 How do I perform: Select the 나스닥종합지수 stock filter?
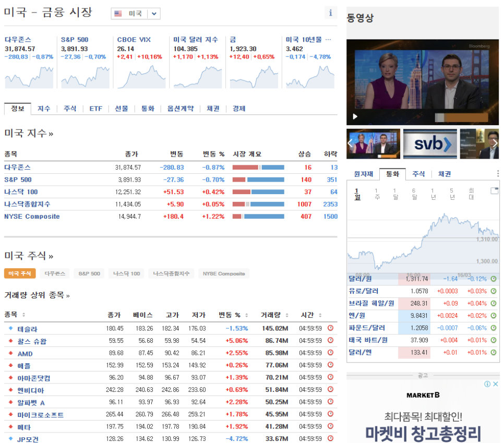[x=171, y=273]
